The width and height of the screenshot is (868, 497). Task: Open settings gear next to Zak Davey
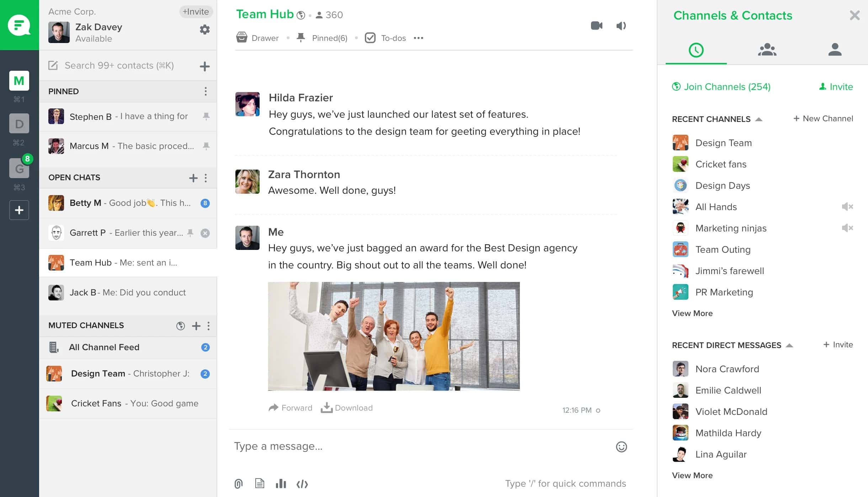(204, 30)
